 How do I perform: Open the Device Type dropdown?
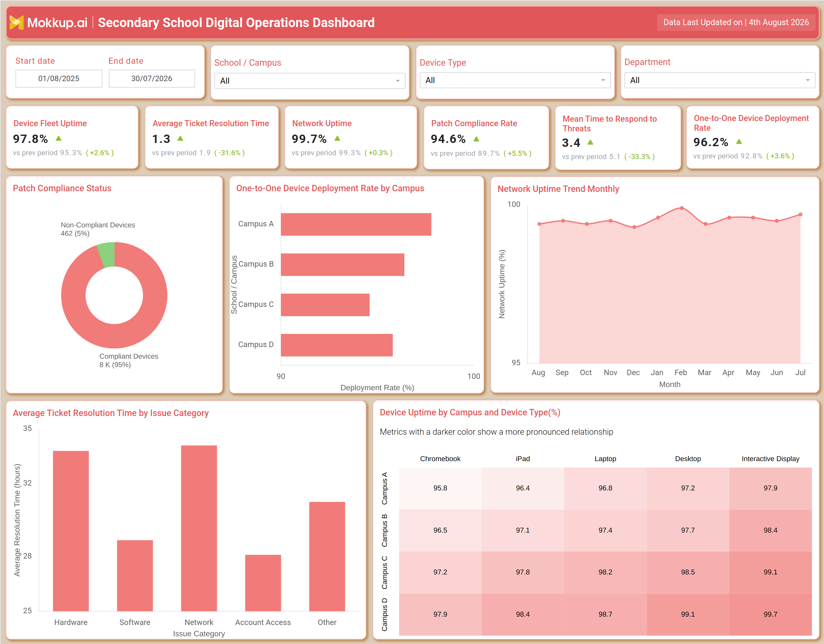coord(515,80)
